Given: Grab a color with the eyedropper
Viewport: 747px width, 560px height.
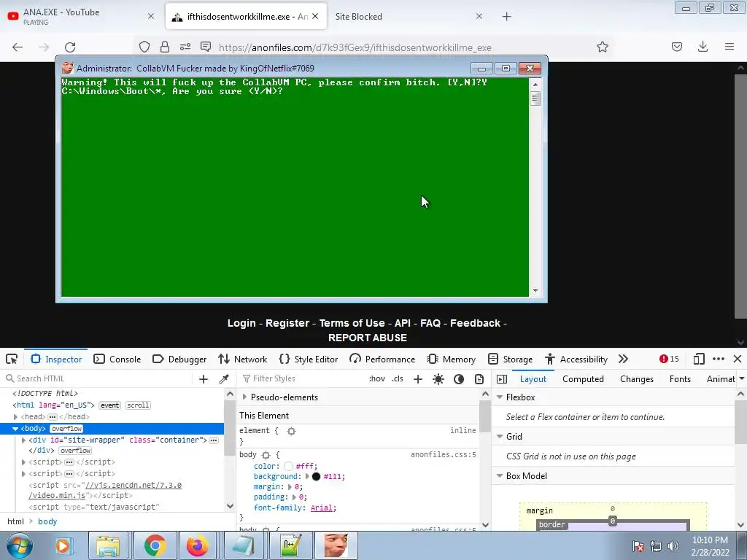Looking at the screenshot, I should tap(224, 378).
